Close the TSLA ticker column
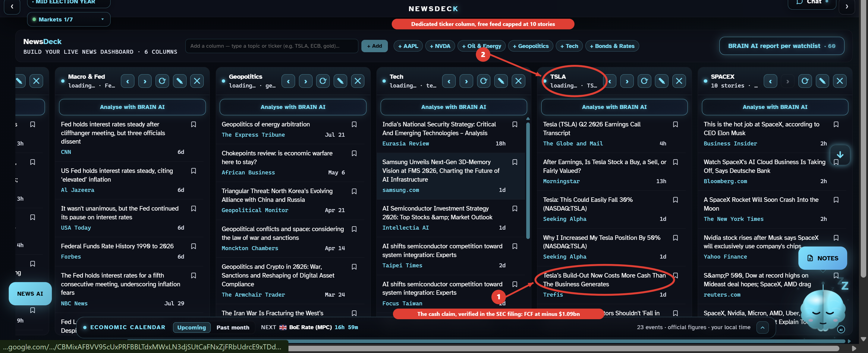 (x=679, y=81)
